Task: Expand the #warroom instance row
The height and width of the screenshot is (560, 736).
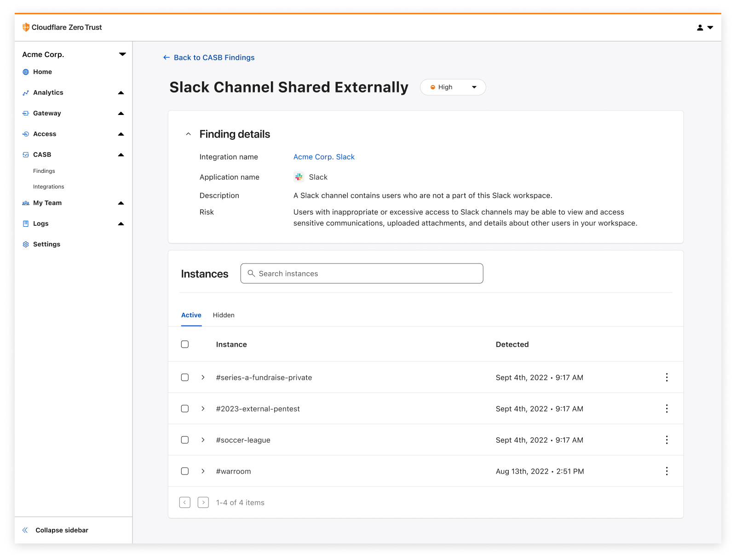Action: click(203, 471)
